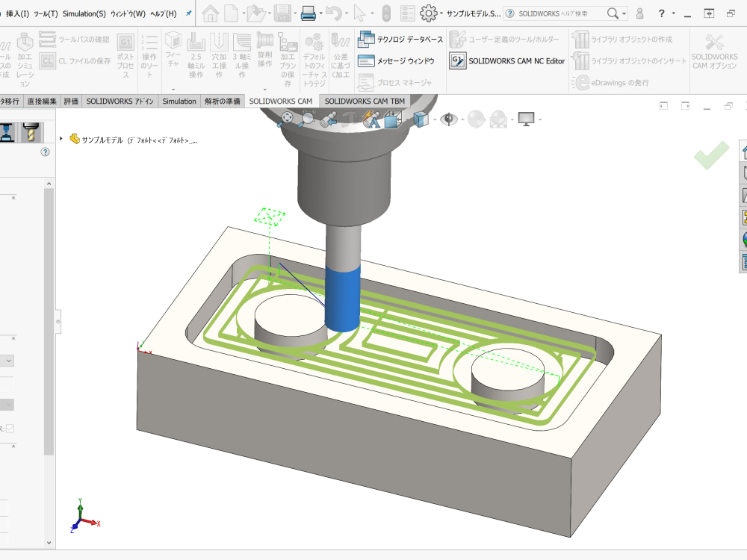The width and height of the screenshot is (747, 560).
Task: Open the dropdown under 旋削操作
Action: (264, 88)
